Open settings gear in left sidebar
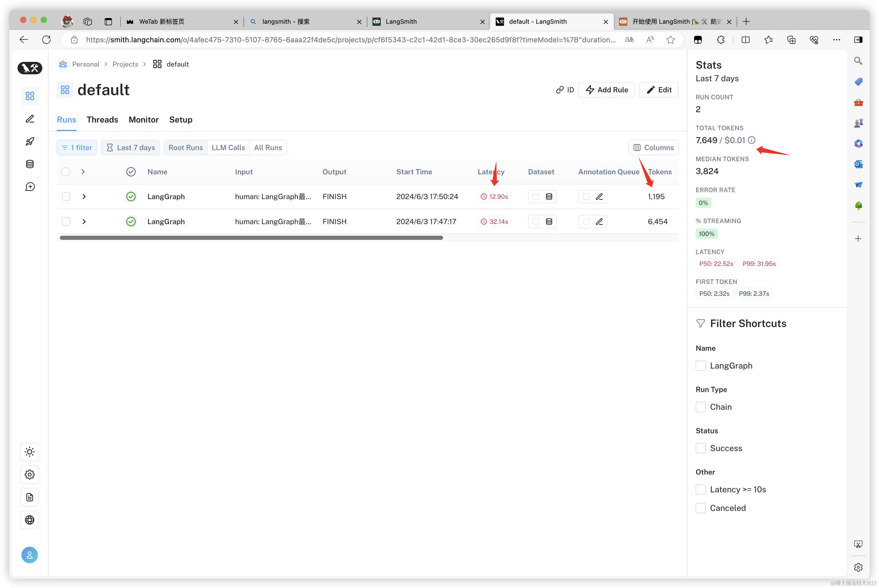The height and width of the screenshot is (588, 879). pyautogui.click(x=30, y=474)
